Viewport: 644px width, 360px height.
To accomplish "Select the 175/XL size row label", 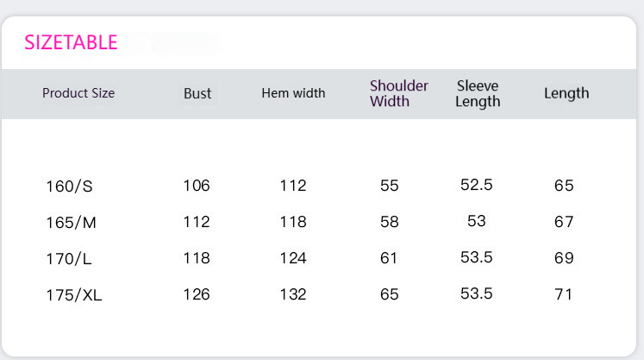I will pyautogui.click(x=74, y=295).
